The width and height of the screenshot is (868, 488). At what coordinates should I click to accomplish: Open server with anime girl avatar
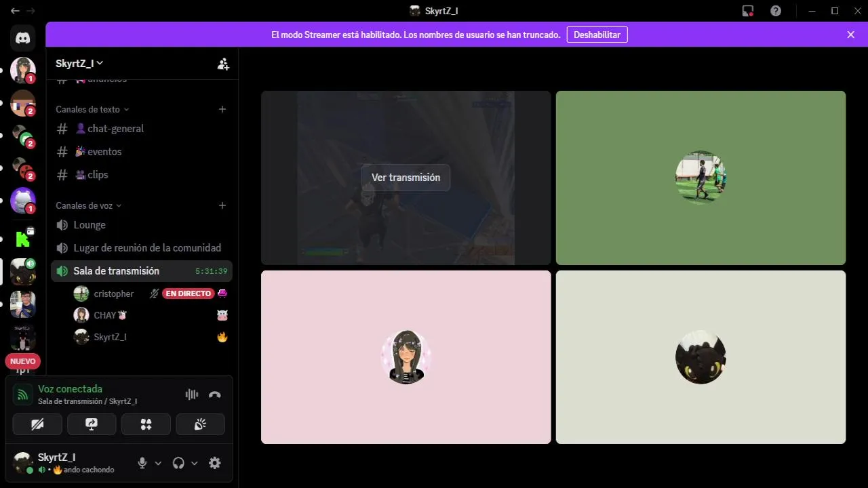pyautogui.click(x=23, y=70)
